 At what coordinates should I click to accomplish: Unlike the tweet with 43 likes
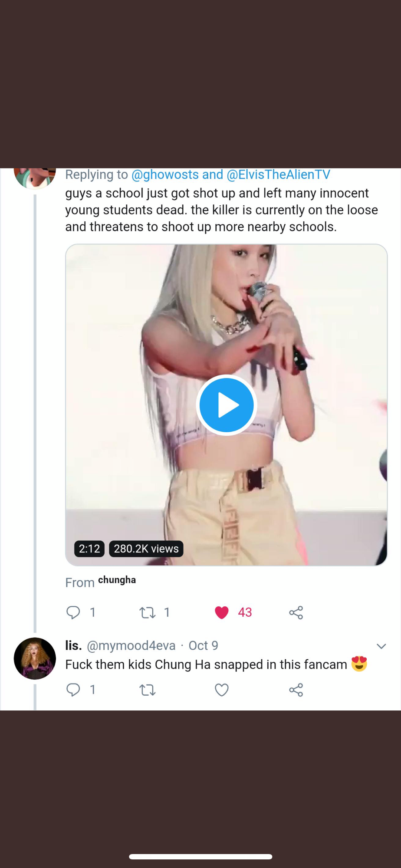[x=222, y=612]
